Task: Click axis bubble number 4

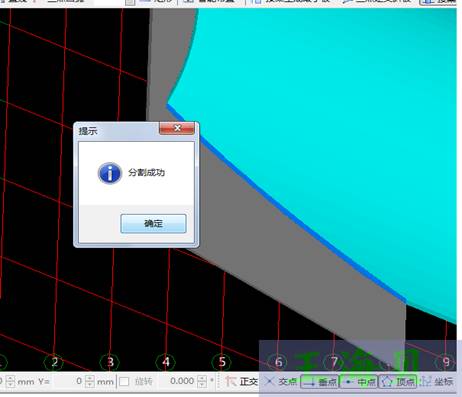Action: [166, 362]
